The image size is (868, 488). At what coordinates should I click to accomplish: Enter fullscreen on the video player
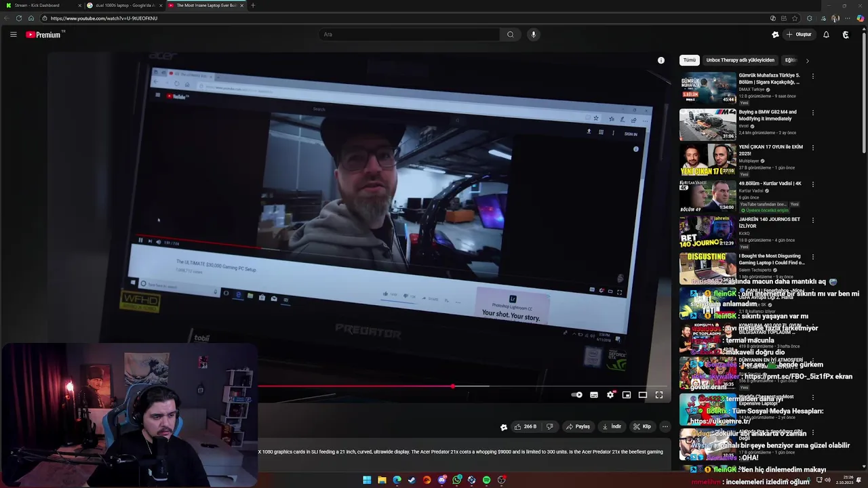click(659, 395)
